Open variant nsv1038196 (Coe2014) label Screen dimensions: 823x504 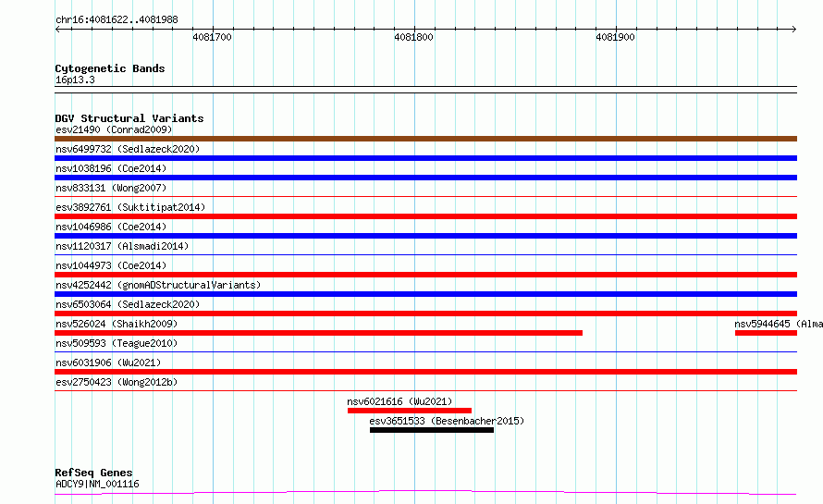tap(111, 168)
